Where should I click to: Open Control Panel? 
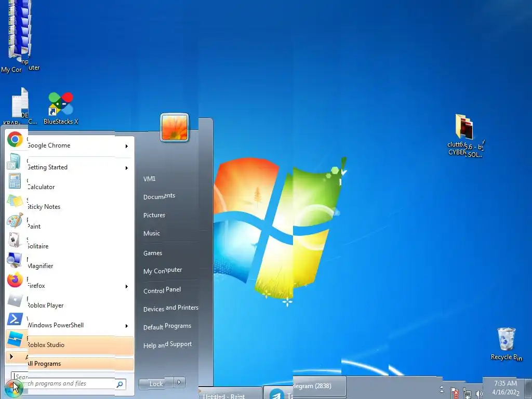(162, 290)
